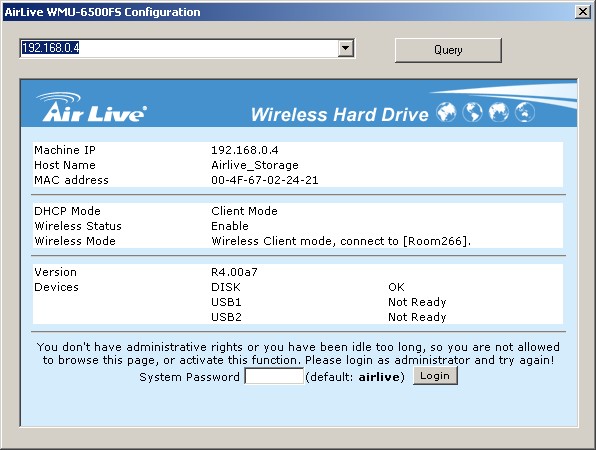Image resolution: width=596 pixels, height=450 pixels.
Task: Click the second globe icon in the banner
Action: pos(472,112)
